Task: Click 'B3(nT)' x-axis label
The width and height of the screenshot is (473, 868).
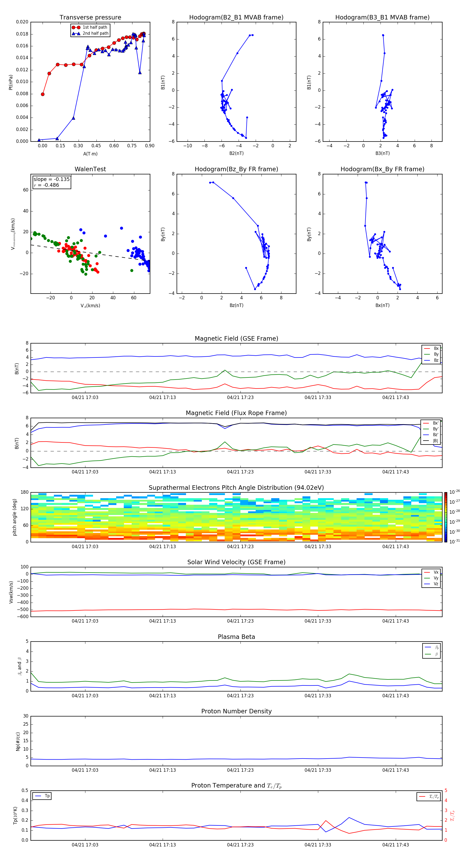Action: [382, 153]
